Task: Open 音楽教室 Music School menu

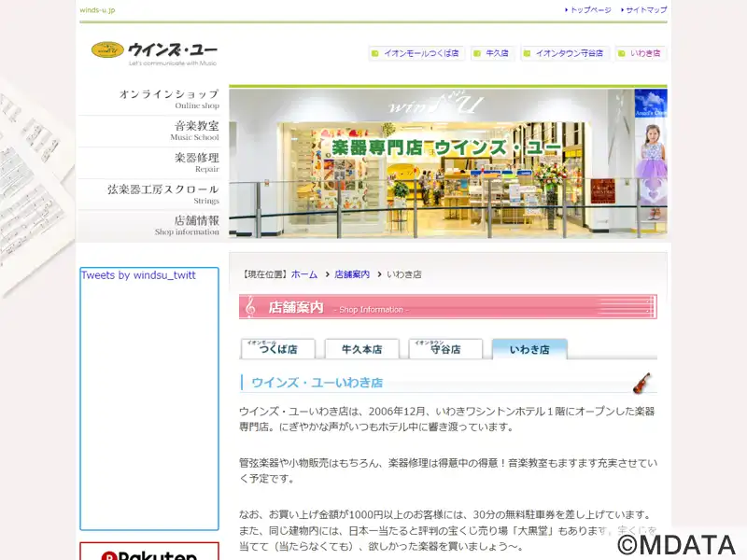Action: click(150, 131)
